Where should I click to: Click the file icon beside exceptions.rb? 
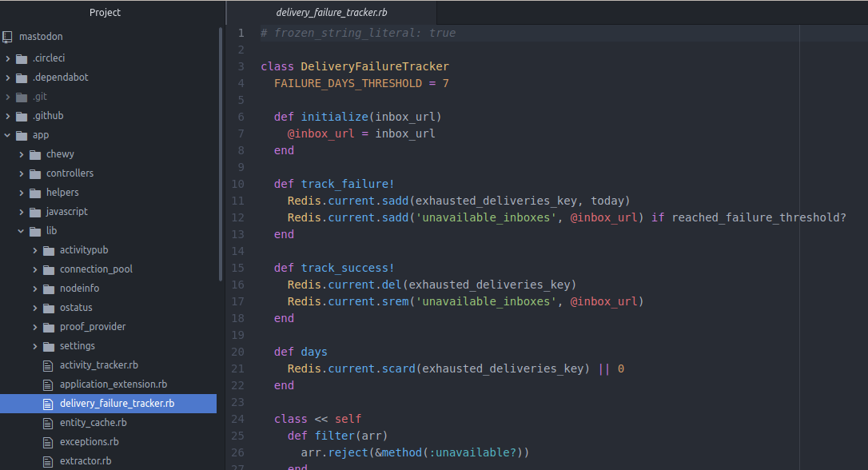click(48, 441)
